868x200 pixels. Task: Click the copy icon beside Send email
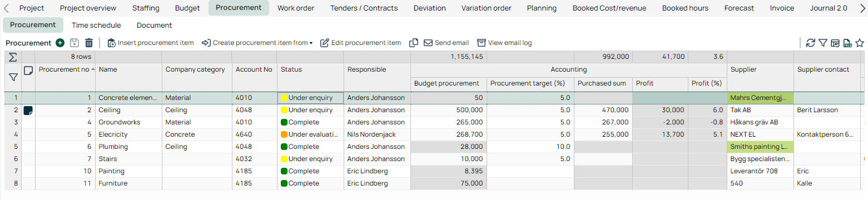click(414, 43)
